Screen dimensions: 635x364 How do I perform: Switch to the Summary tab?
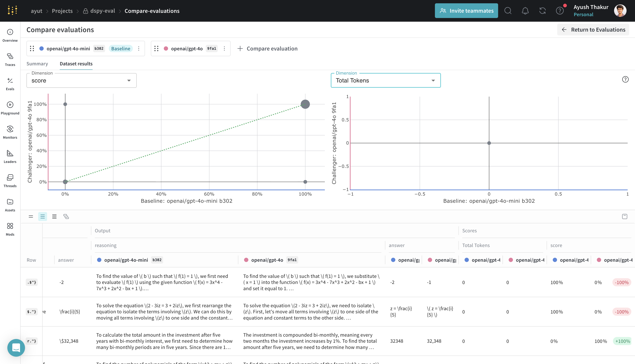[x=37, y=64]
